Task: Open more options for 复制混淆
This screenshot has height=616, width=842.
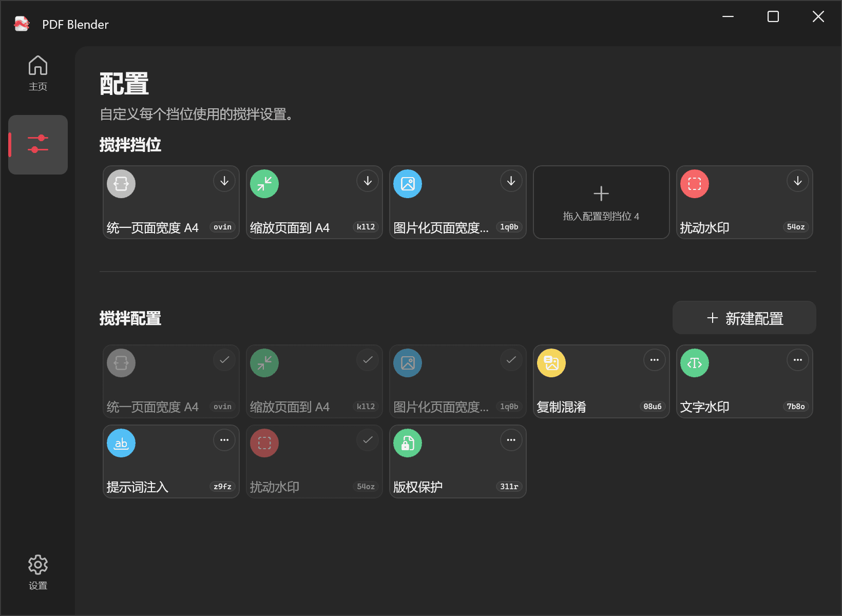Action: click(655, 360)
